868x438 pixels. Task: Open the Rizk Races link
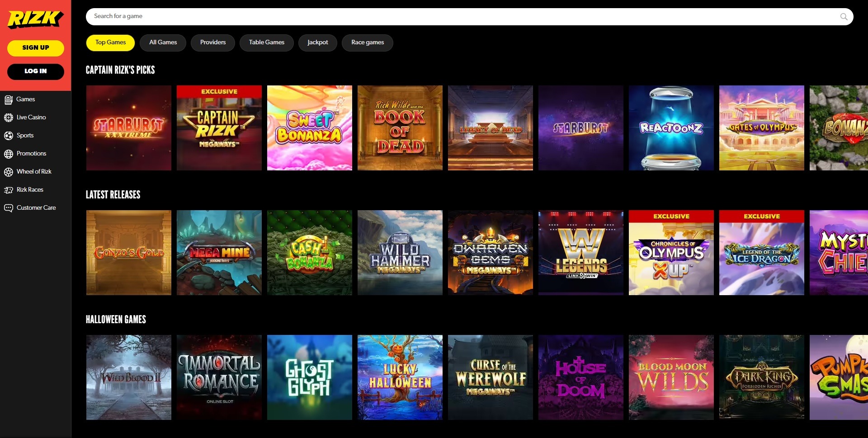coord(30,190)
